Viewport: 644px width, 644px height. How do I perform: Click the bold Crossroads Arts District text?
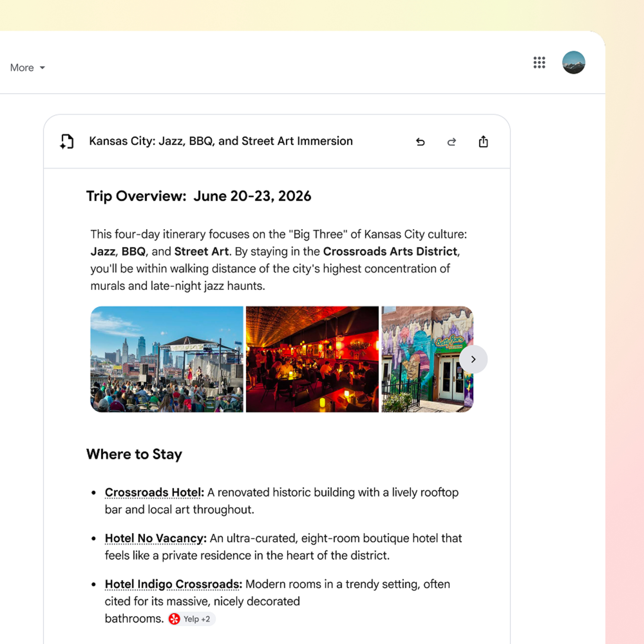[390, 251]
